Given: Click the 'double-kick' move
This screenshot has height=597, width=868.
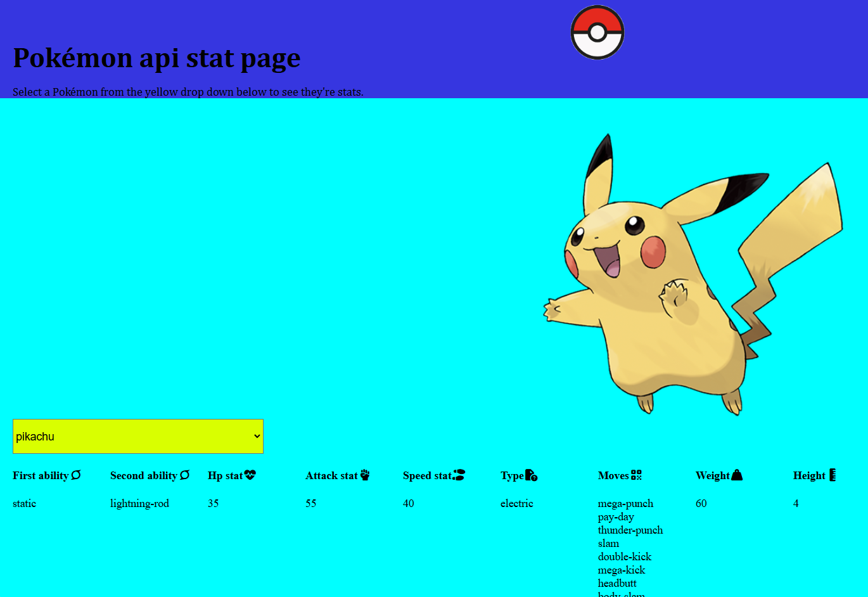Looking at the screenshot, I should pos(625,556).
